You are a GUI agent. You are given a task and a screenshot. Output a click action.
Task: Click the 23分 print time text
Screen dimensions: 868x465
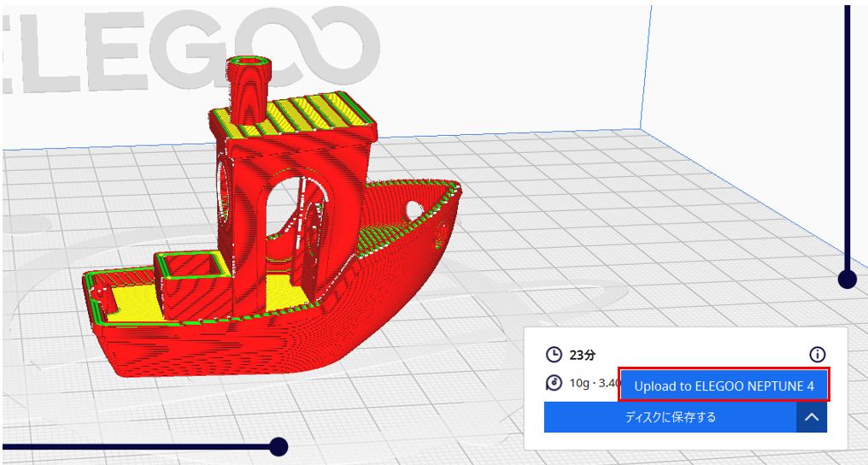(583, 355)
